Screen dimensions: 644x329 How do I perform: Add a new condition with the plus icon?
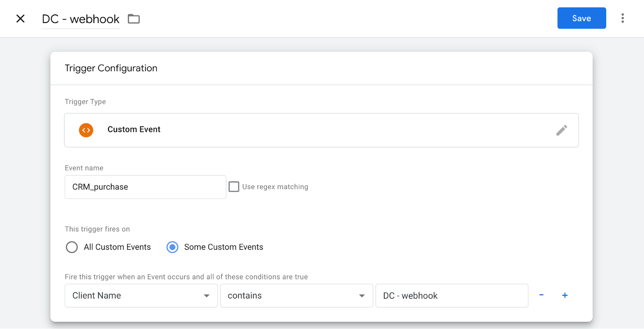click(565, 295)
